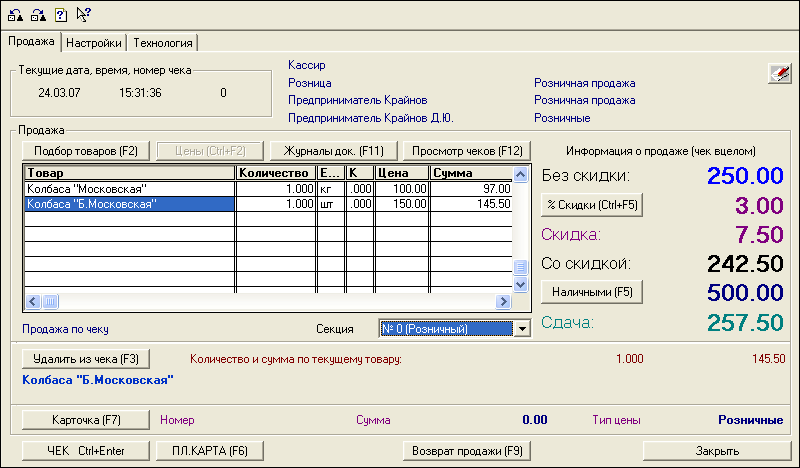800x468 pixels.
Task: Click the table's right horizontal scroll arrow
Action: click(x=503, y=302)
